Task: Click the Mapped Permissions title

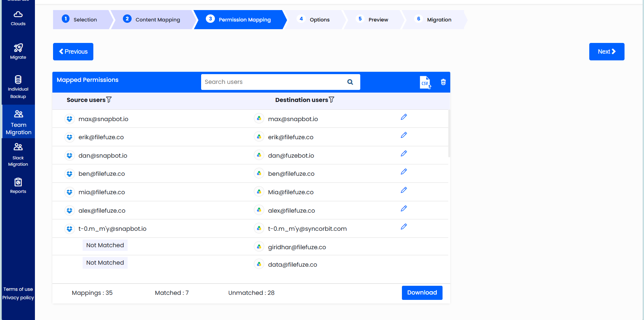Action: tap(88, 80)
